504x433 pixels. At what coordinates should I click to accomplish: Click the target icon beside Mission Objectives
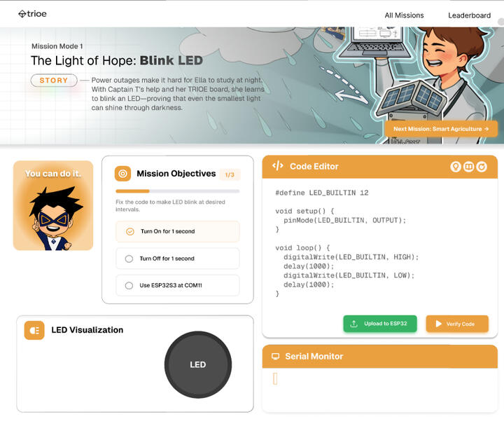(x=122, y=174)
